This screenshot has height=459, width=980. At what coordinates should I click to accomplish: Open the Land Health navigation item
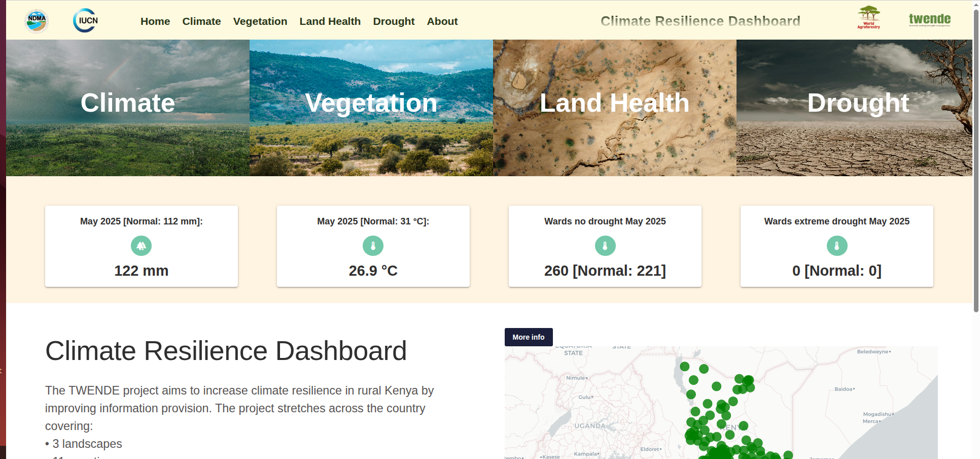[330, 21]
